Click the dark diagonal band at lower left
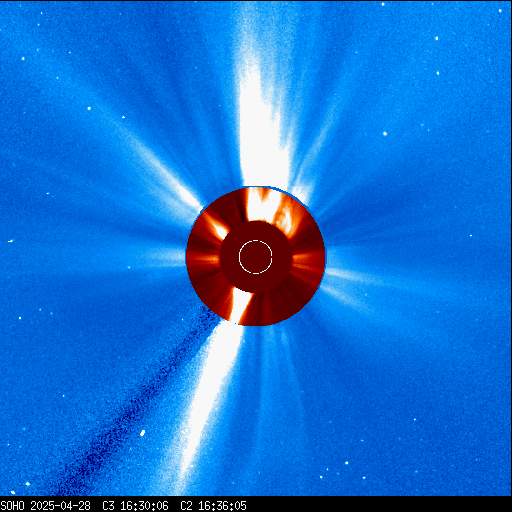This screenshot has height=512, width=512. (133, 407)
